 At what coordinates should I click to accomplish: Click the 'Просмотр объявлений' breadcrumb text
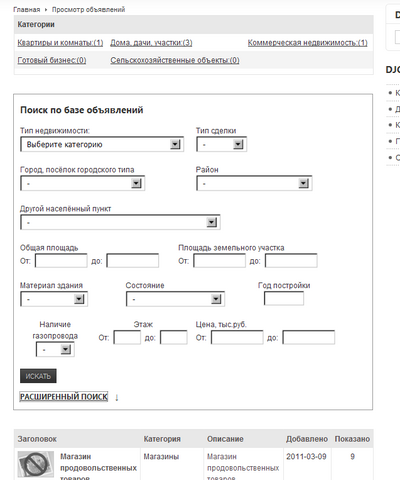point(88,9)
